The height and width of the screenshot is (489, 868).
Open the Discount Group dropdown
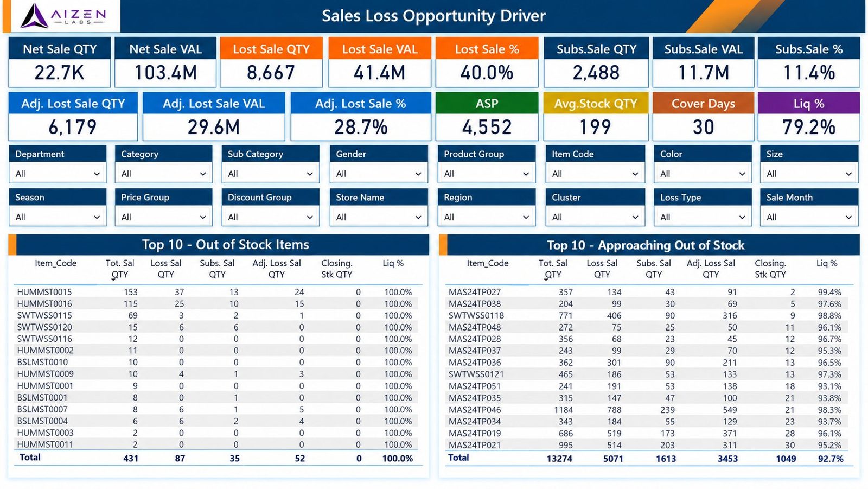270,217
